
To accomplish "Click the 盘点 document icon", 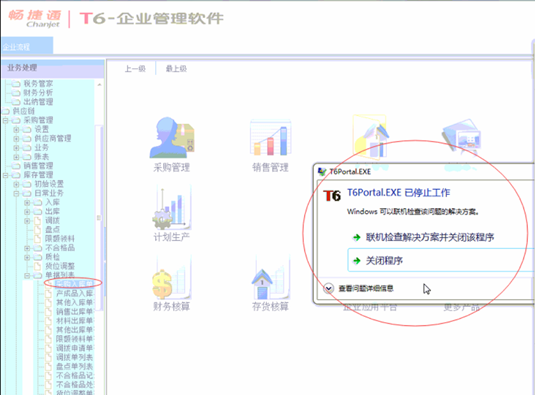I will click(x=38, y=230).
